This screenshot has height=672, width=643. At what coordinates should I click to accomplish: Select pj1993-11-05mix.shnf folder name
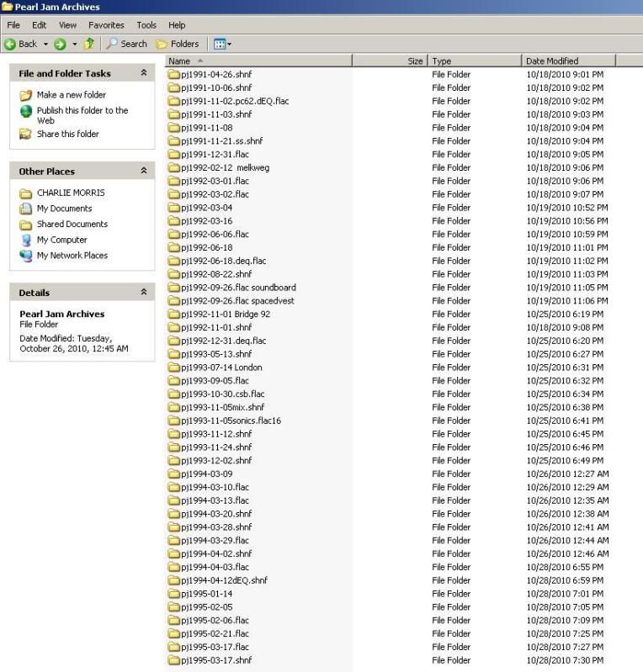tap(223, 408)
